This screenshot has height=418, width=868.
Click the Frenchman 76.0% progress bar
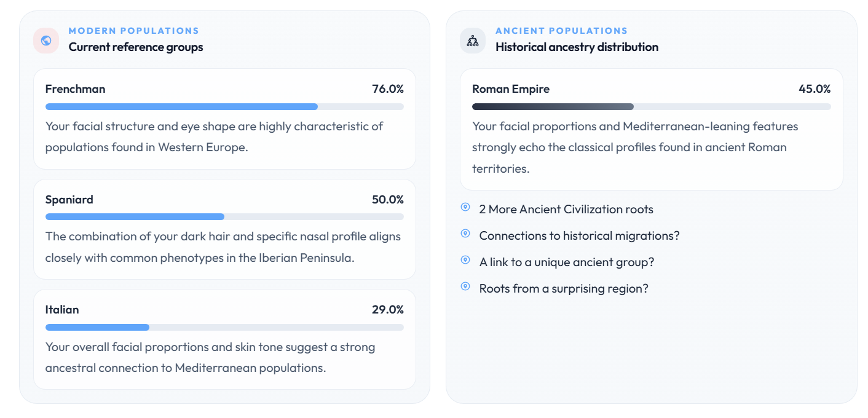click(224, 107)
